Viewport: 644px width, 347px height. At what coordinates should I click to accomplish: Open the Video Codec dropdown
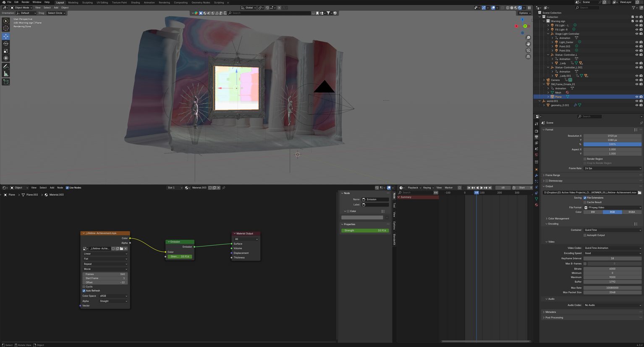pos(613,248)
